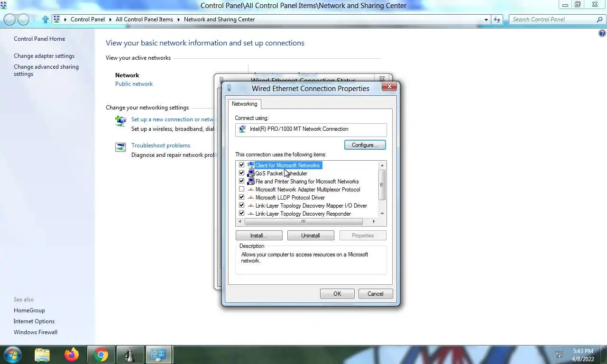Click the taskbar clock showing 5:43 PM
The width and height of the screenshot is (607, 364).
pyautogui.click(x=582, y=355)
